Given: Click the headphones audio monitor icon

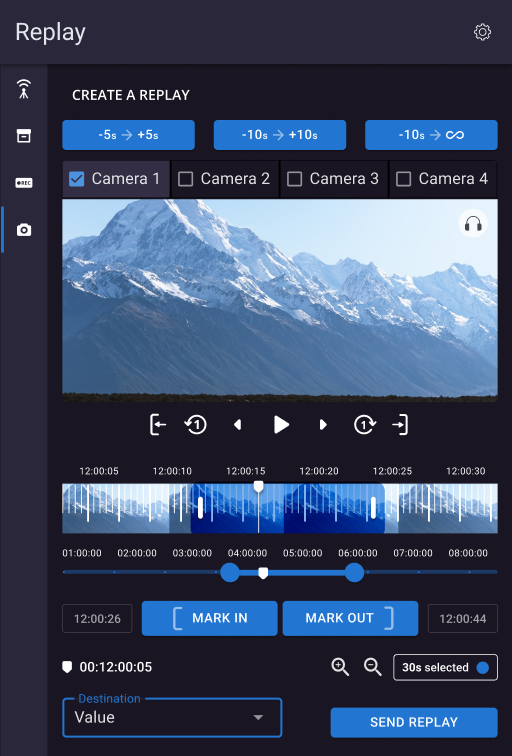Looking at the screenshot, I should tap(473, 224).
